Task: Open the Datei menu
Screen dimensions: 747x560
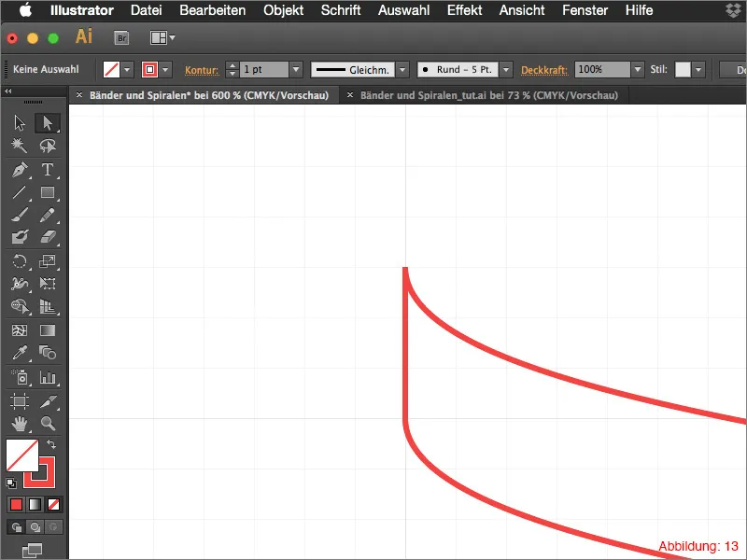Action: point(147,10)
